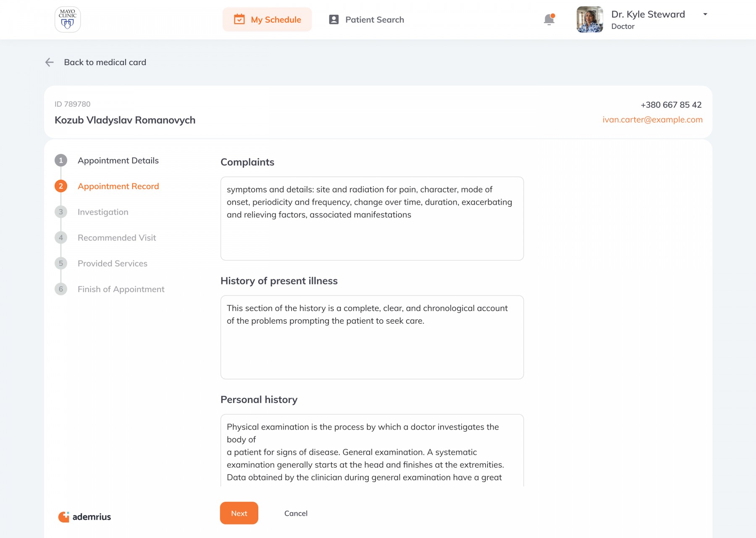756x538 pixels.
Task: Go back to medical card link
Action: point(105,62)
